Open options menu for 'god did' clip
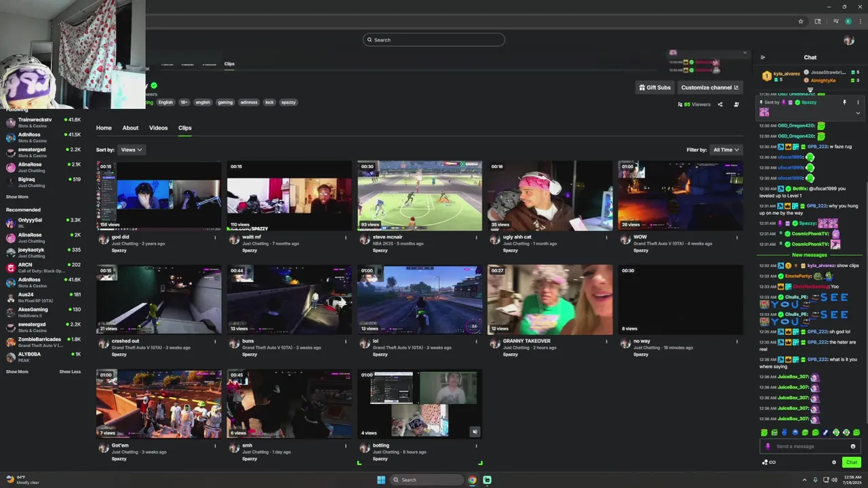Image resolution: width=868 pixels, height=488 pixels. tap(216, 237)
